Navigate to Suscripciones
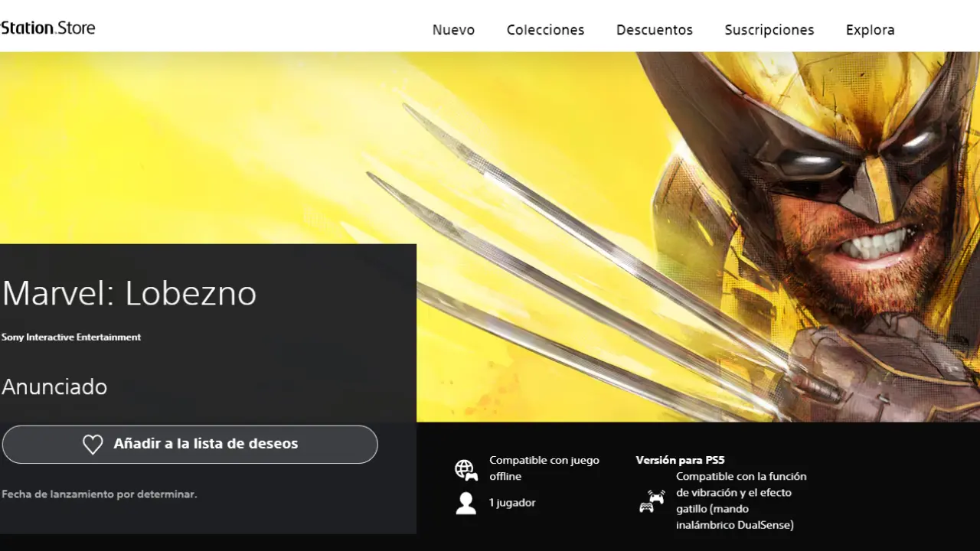This screenshot has height=551, width=980. pos(769,30)
